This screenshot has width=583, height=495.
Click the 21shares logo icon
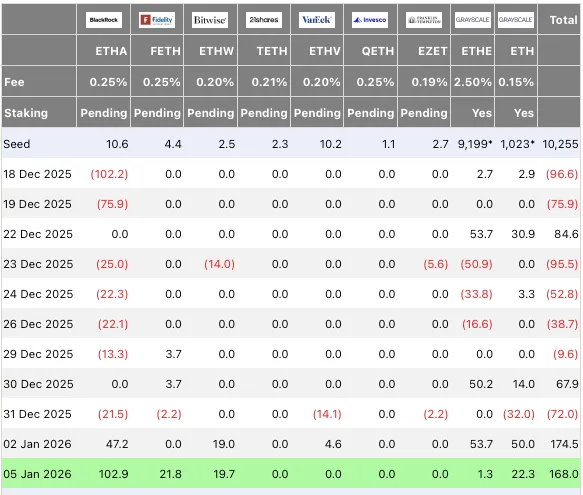coord(264,20)
